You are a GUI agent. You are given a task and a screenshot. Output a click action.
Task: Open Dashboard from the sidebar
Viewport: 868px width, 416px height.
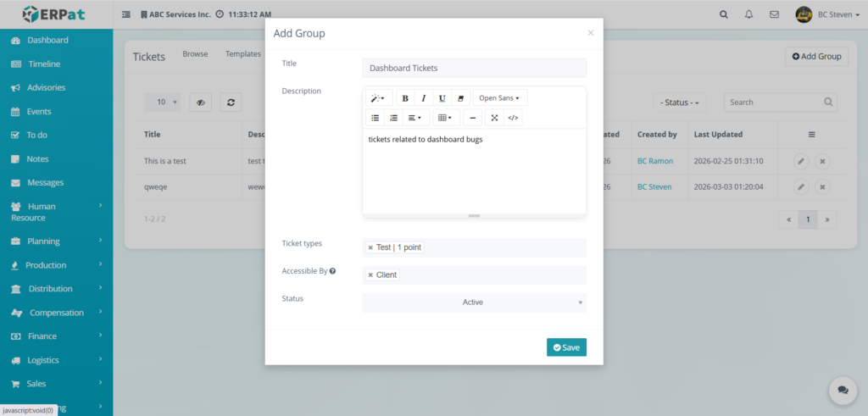(47, 40)
